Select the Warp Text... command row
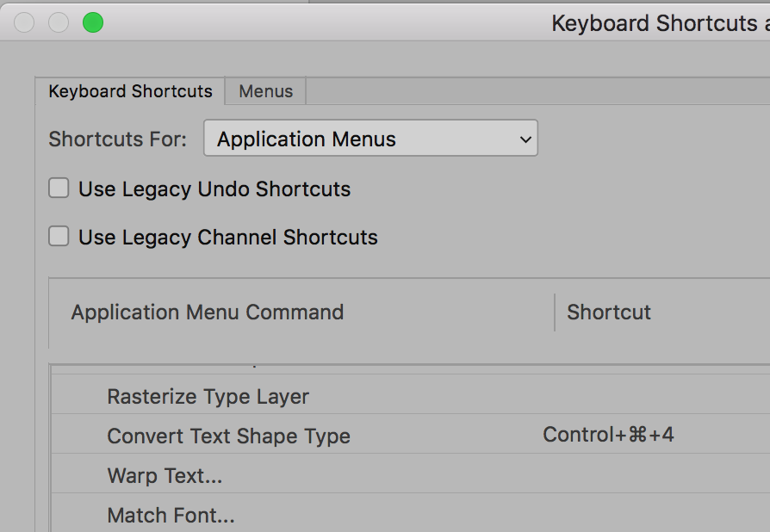The height and width of the screenshot is (532, 770). 164,476
